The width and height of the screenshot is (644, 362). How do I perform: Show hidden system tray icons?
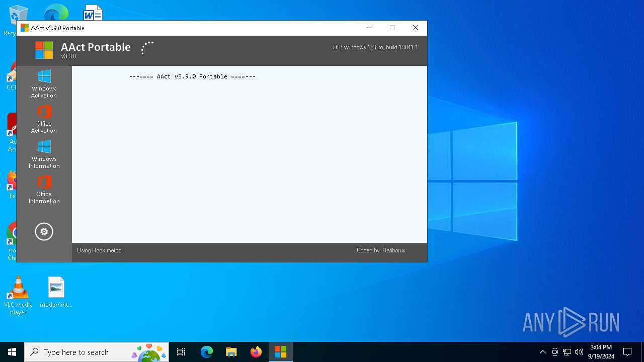pyautogui.click(x=542, y=352)
